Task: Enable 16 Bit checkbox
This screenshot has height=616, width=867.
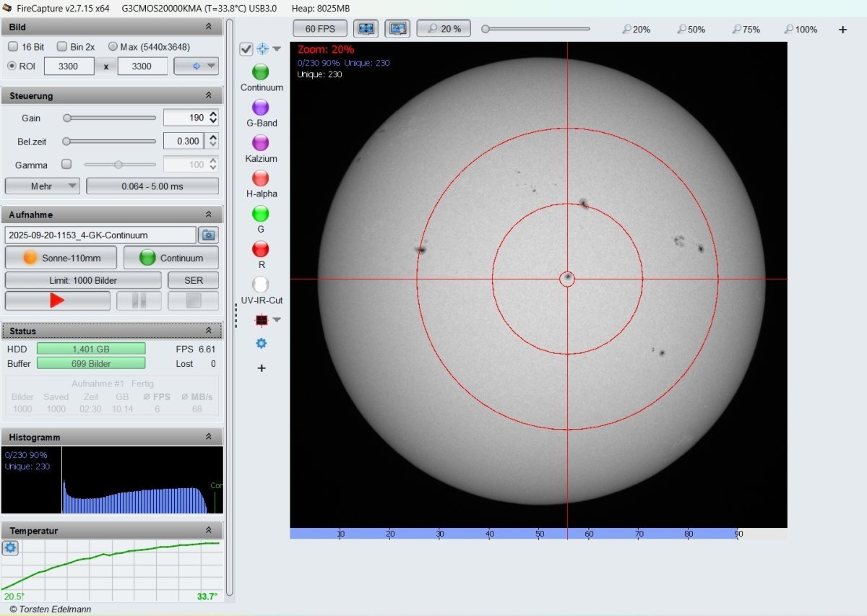Action: point(13,46)
